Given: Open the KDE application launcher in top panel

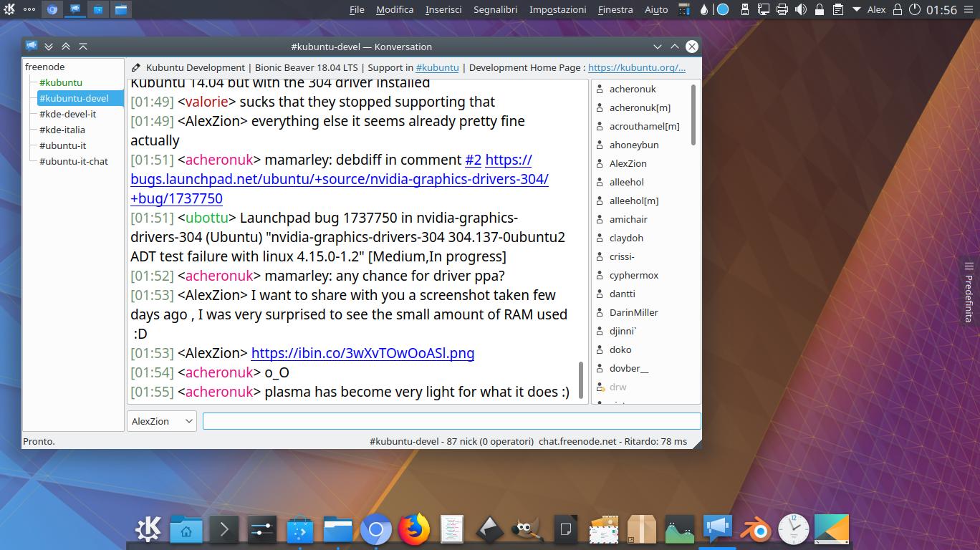Looking at the screenshot, I should pyautogui.click(x=9, y=9).
